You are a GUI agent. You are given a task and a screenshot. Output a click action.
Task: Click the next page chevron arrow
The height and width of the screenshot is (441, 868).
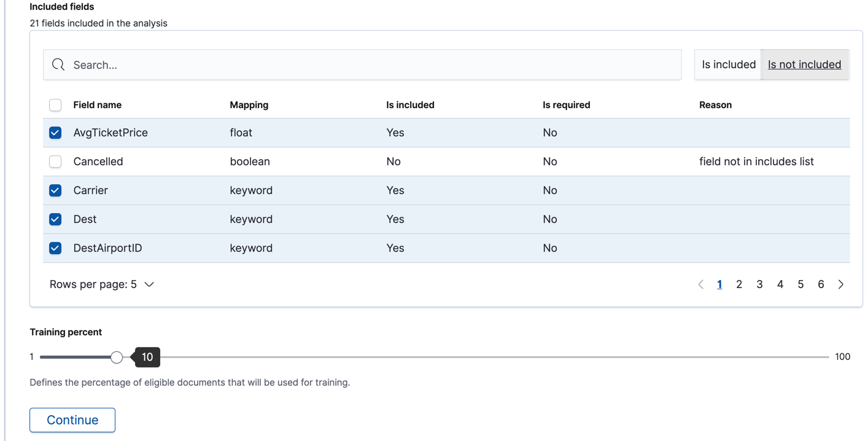pyautogui.click(x=840, y=284)
